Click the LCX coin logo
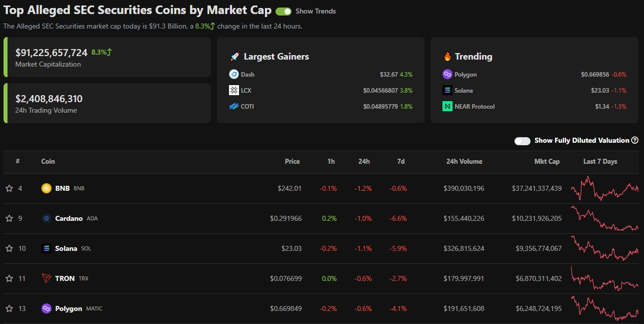Screen dimensions: 644x324 [234, 90]
